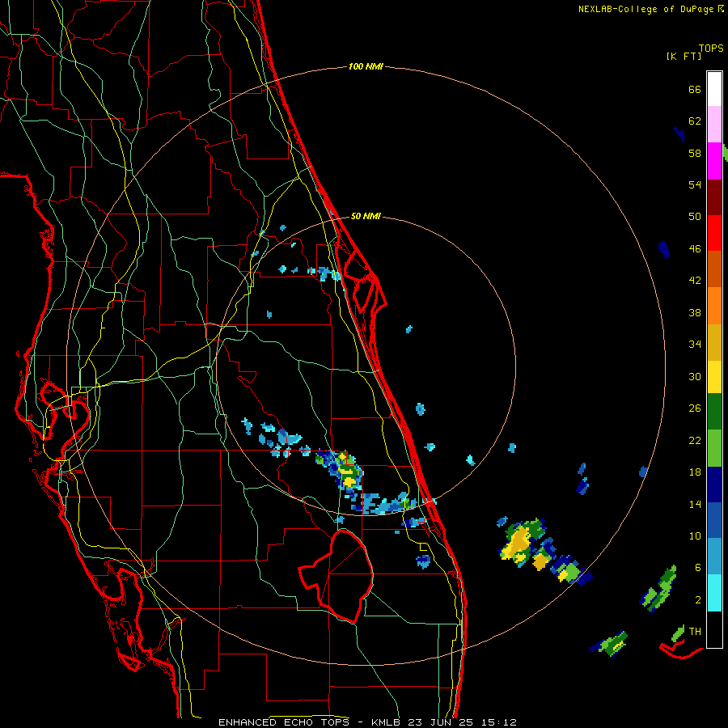Click the legend value 46
Viewport: 728px width, 728px height.
pyautogui.click(x=695, y=248)
